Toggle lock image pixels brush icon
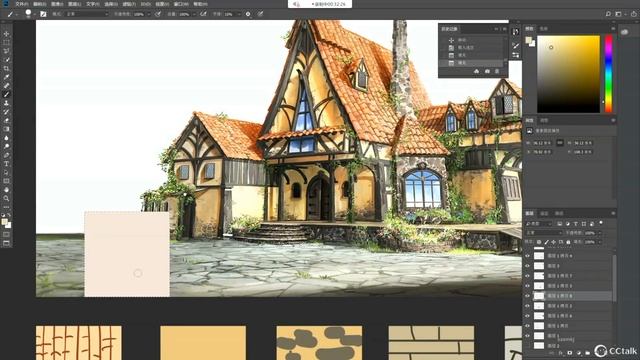640x360 pixels. point(546,242)
